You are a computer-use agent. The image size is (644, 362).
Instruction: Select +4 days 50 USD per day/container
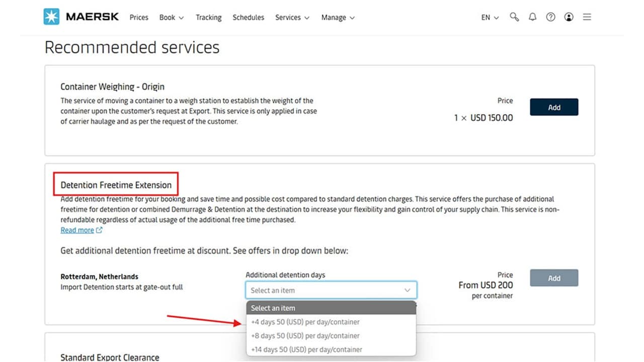305,322
